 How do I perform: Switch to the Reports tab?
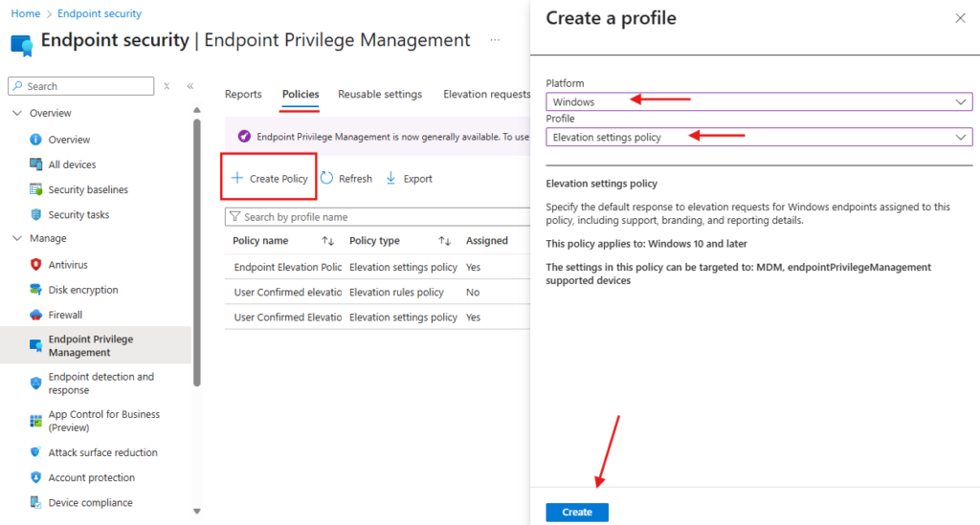(x=243, y=95)
